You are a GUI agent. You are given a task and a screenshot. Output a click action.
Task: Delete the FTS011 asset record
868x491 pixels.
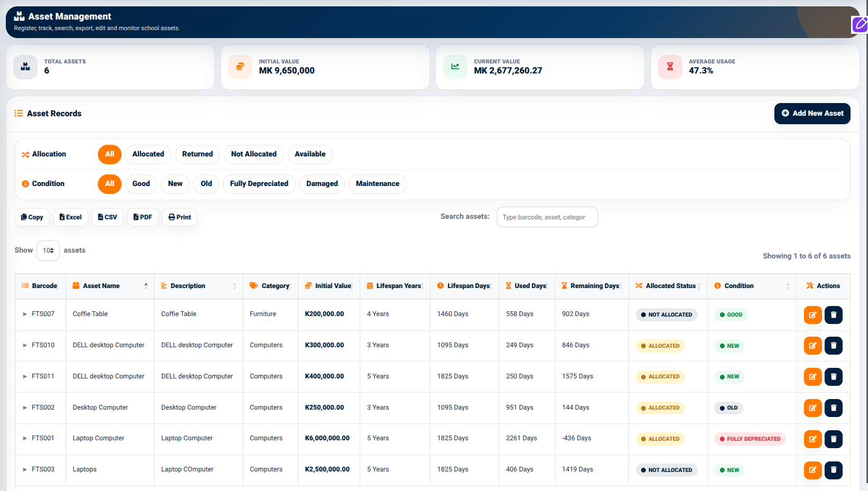click(834, 377)
